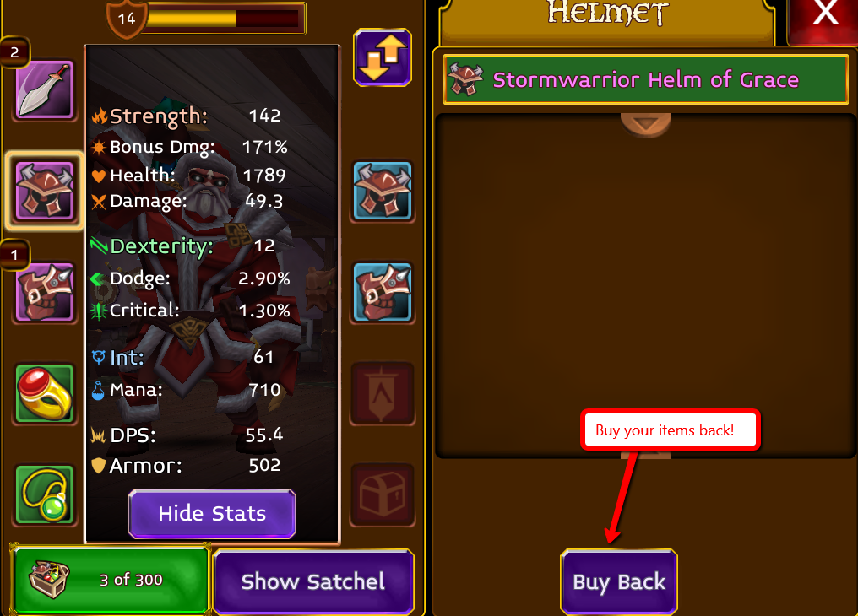
Task: Click the empty banner slot
Action: click(383, 393)
